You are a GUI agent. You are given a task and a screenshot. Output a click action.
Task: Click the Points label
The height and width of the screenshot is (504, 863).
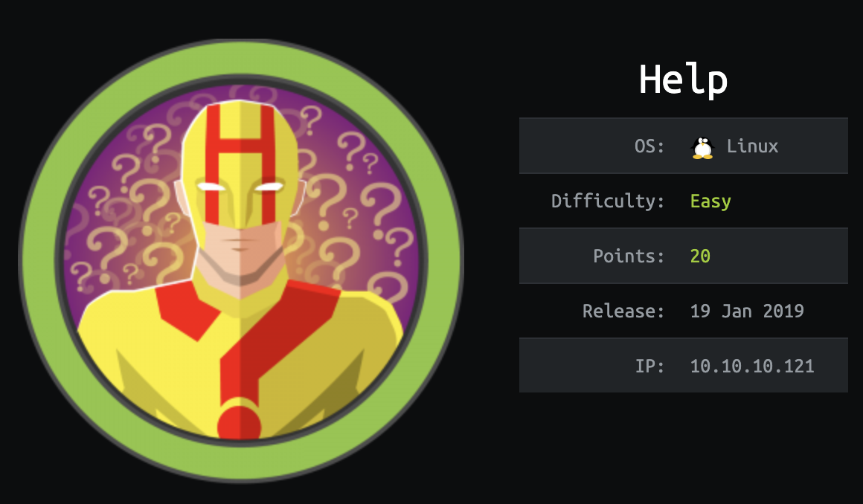click(x=629, y=256)
